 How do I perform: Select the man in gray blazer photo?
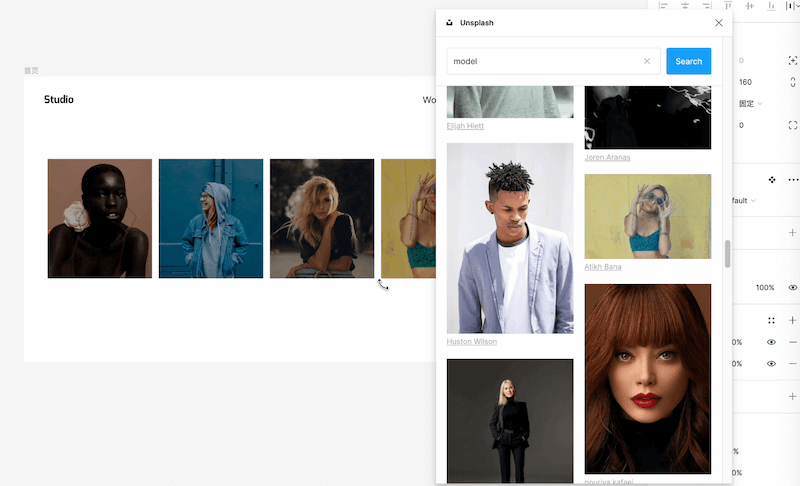pos(509,238)
